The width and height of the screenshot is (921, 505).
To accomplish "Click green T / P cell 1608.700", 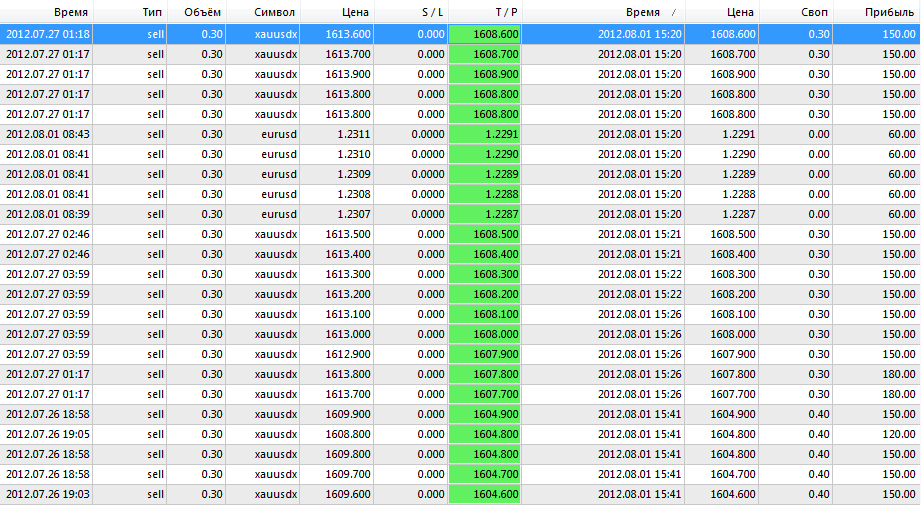I will (x=485, y=54).
